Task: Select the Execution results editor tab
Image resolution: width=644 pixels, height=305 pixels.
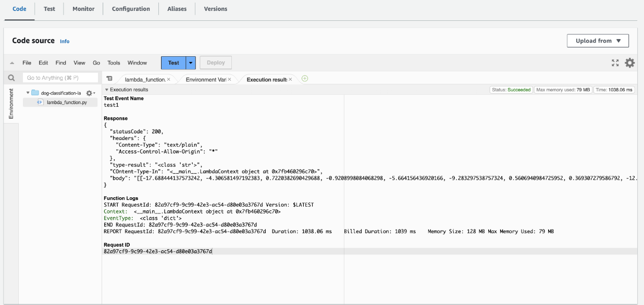Action: point(266,80)
